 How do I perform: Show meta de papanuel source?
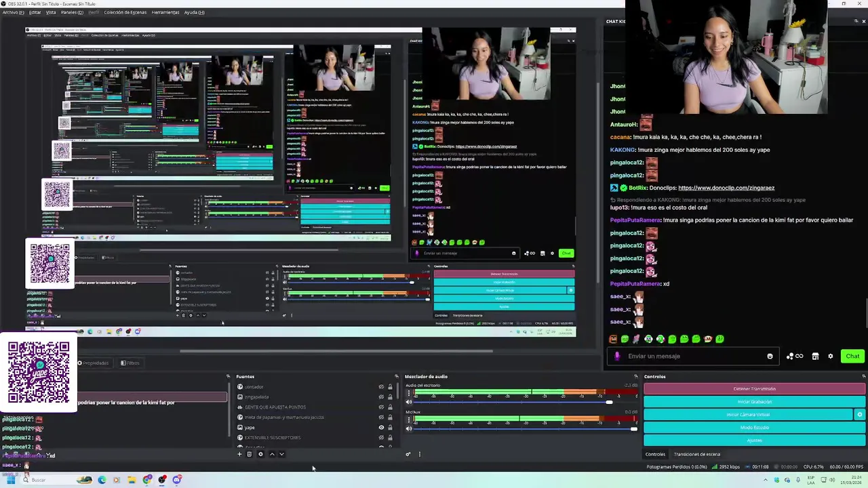click(381, 418)
